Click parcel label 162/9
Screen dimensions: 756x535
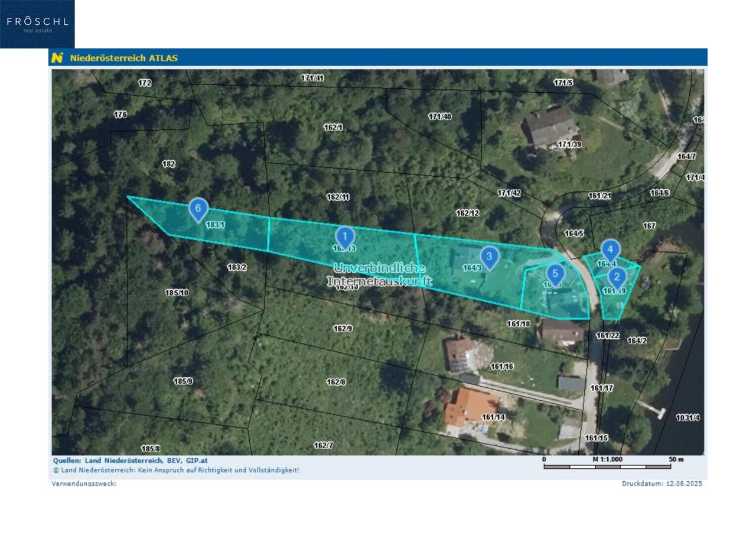[343, 328]
